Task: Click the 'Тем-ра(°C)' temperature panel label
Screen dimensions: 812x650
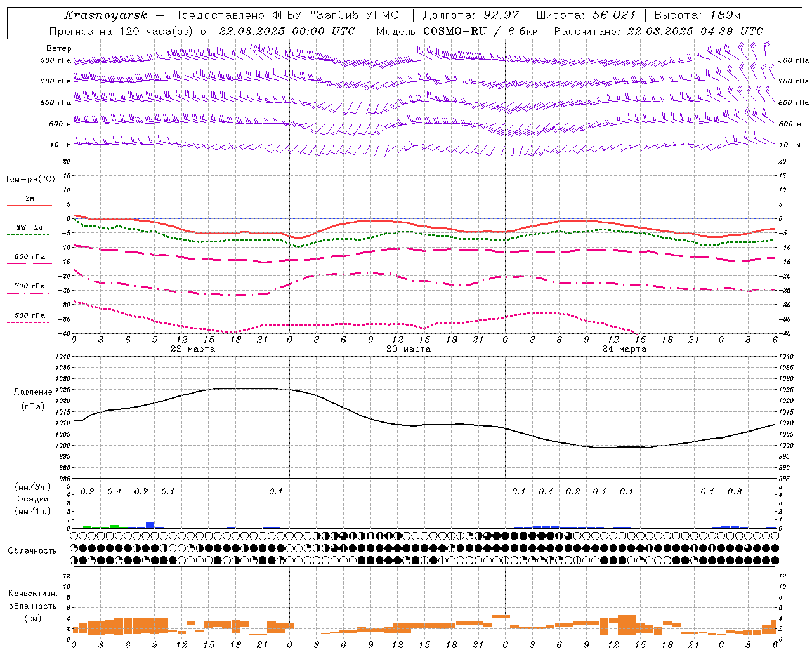Action: coord(30,180)
